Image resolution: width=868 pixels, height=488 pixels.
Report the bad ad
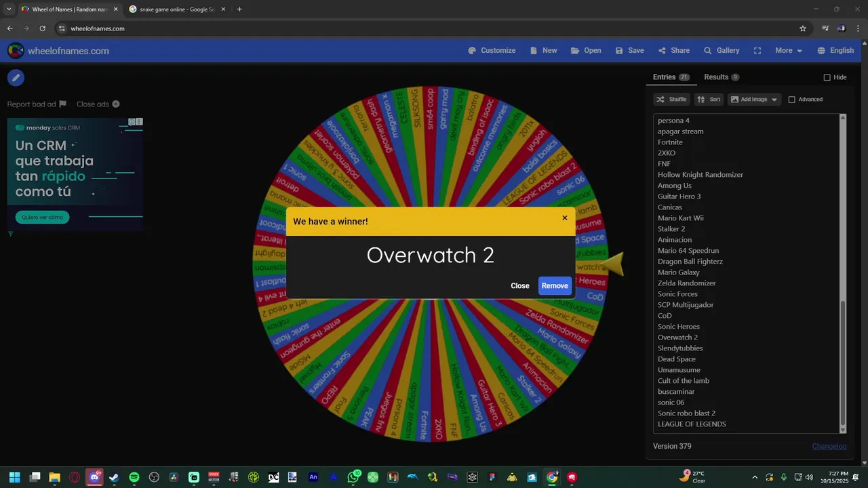point(37,104)
